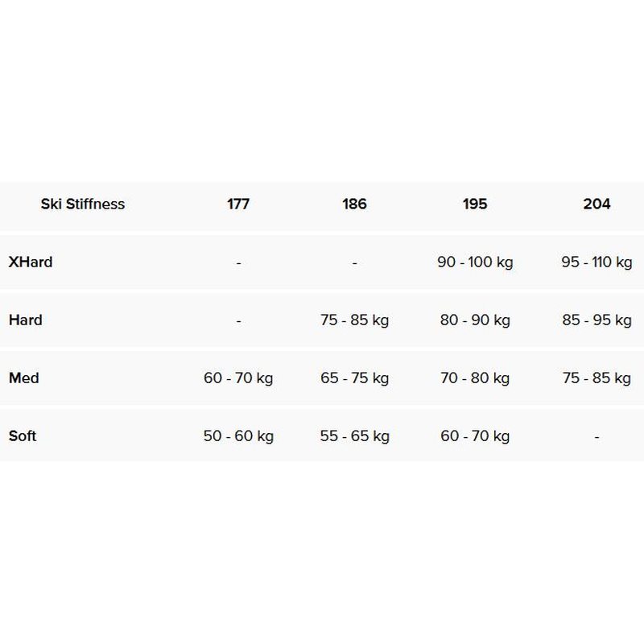The height and width of the screenshot is (644, 644).
Task: Click the 80 - 90 kg cell
Action: (x=475, y=320)
